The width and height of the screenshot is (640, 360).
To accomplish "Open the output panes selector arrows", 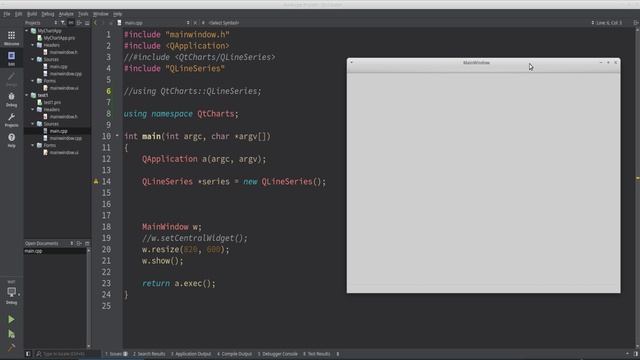I will click(x=338, y=354).
